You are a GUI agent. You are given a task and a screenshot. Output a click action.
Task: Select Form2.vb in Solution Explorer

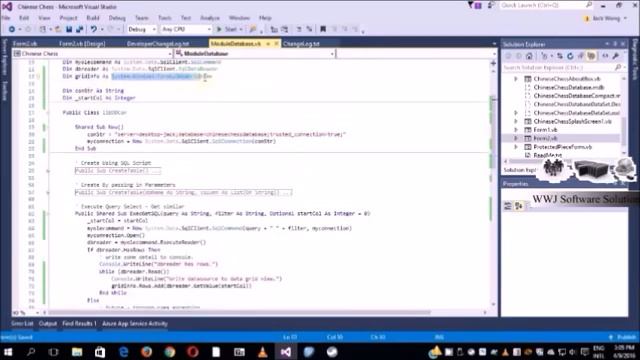(x=545, y=138)
